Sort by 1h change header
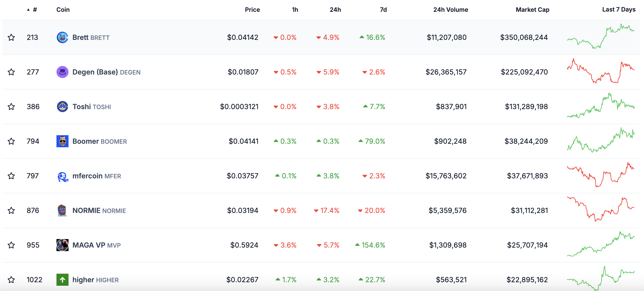 295,10
